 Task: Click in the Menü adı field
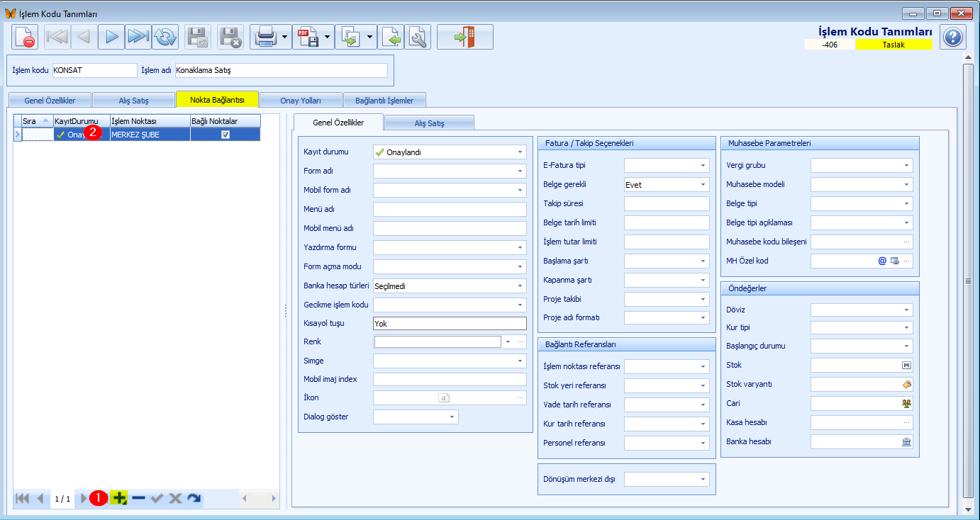coord(450,209)
